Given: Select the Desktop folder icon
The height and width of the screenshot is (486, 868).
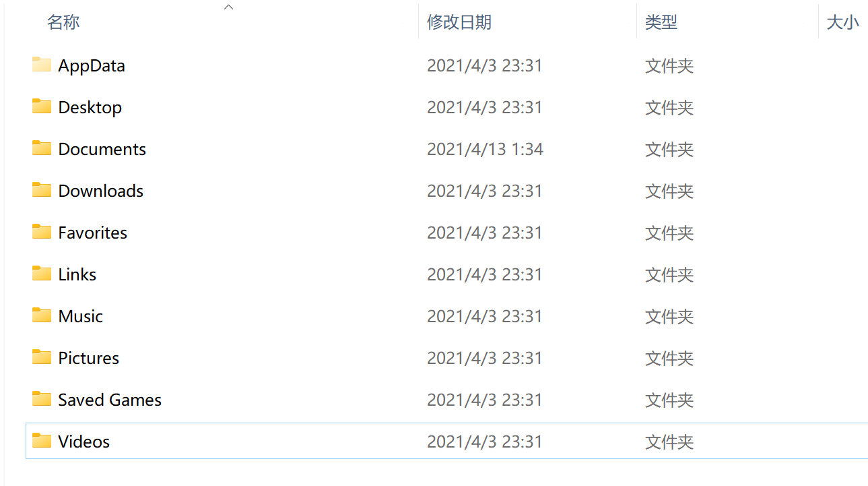Looking at the screenshot, I should point(42,107).
